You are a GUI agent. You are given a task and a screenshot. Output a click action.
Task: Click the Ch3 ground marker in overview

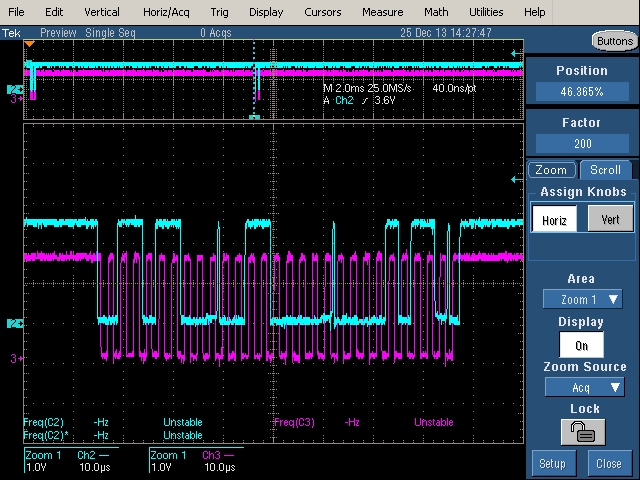click(16, 98)
